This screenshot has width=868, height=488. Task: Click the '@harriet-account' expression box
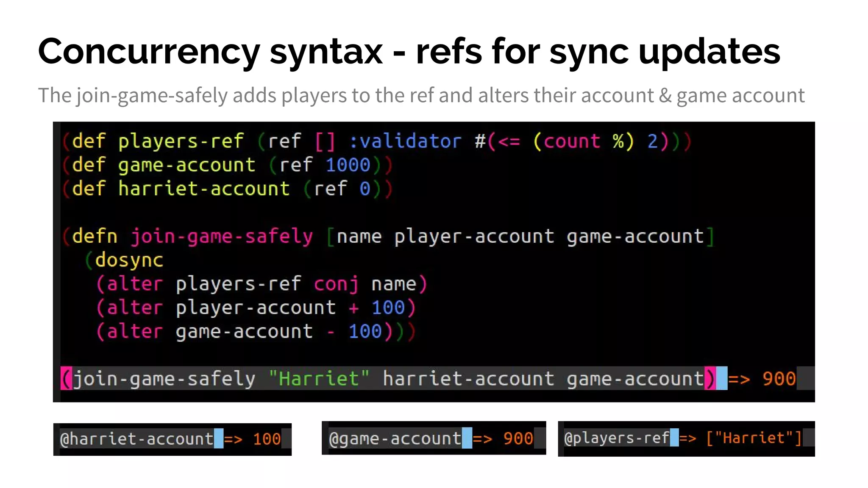pos(136,439)
